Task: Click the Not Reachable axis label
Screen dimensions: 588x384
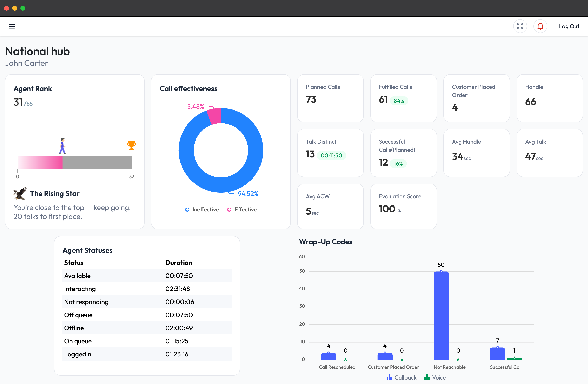Action: pyautogui.click(x=450, y=367)
